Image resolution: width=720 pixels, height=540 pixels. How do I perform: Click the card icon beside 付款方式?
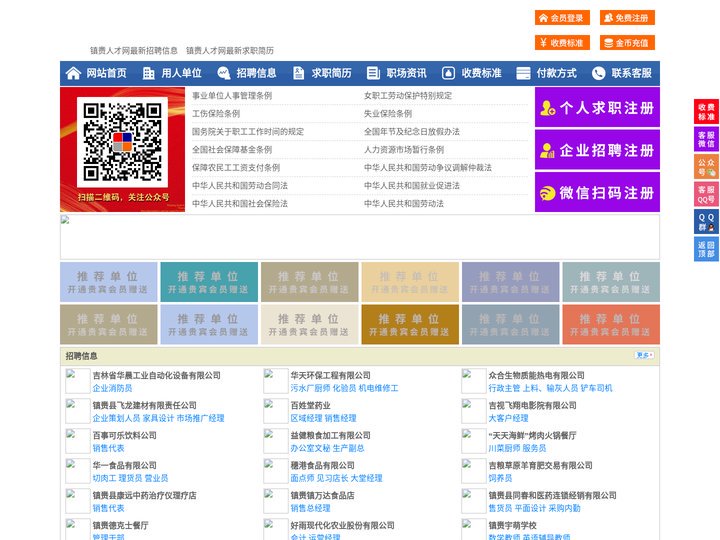(x=523, y=73)
